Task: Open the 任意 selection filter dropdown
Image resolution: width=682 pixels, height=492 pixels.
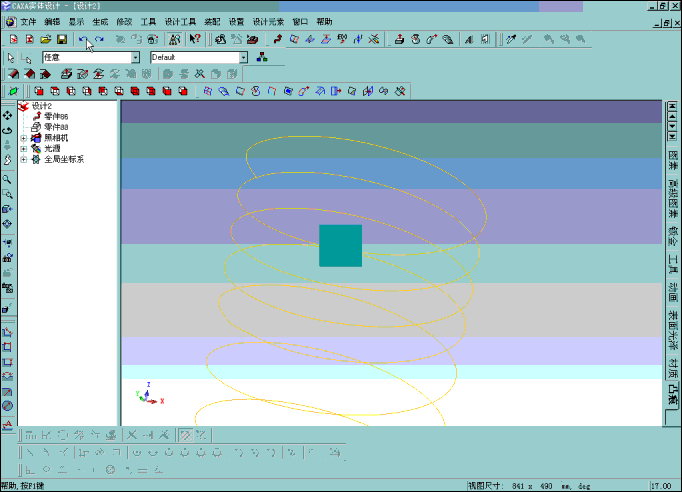Action: coord(136,57)
